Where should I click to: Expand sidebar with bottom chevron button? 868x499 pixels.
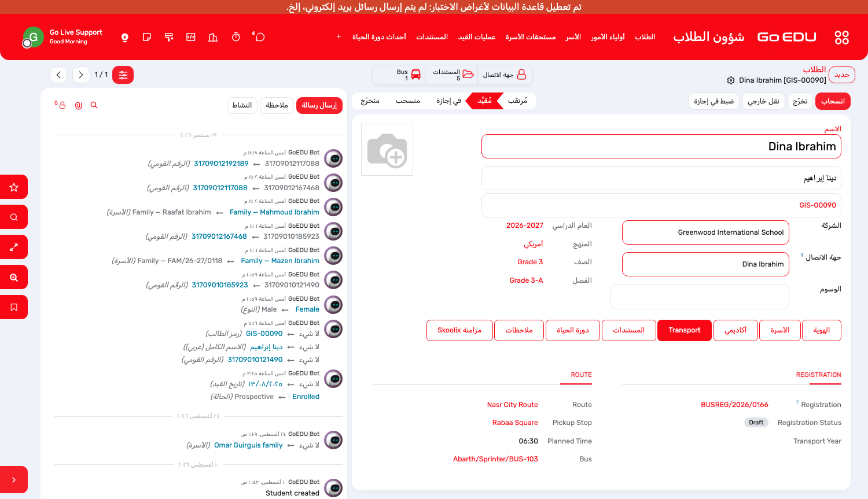pyautogui.click(x=14, y=479)
